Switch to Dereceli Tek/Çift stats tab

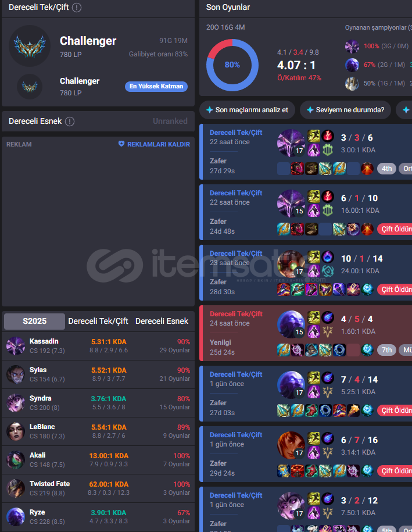(98, 321)
